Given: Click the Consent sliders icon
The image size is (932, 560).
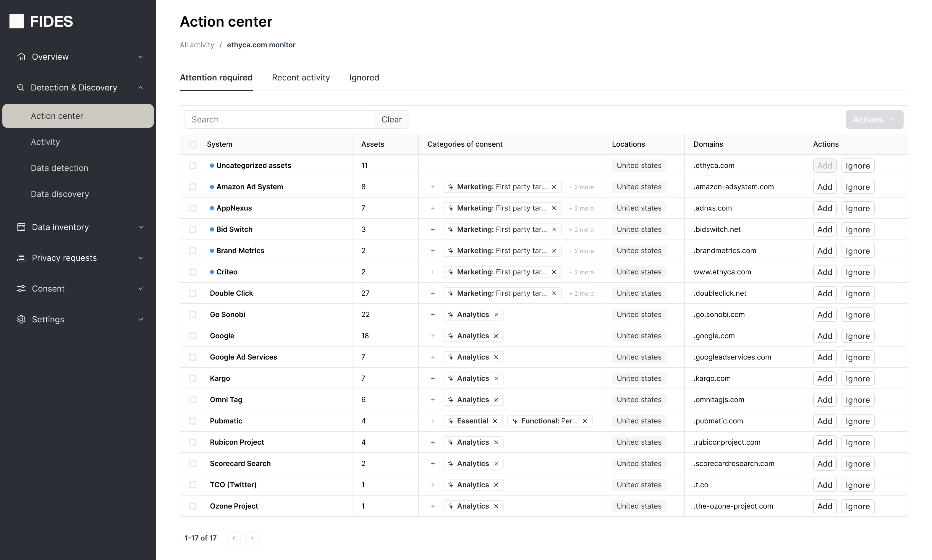Looking at the screenshot, I should point(21,289).
